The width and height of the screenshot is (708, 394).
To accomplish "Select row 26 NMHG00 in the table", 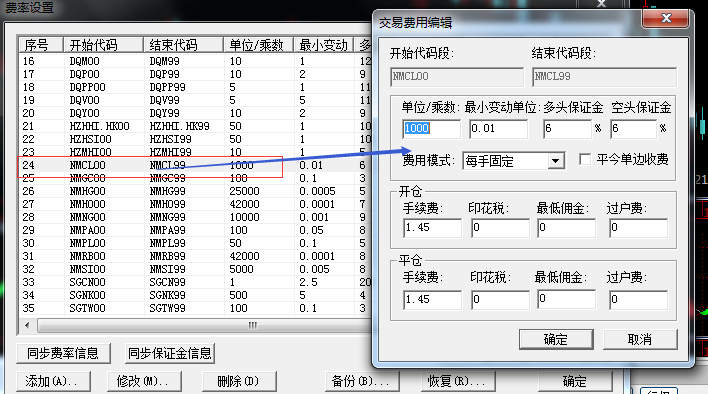I will pyautogui.click(x=195, y=191).
